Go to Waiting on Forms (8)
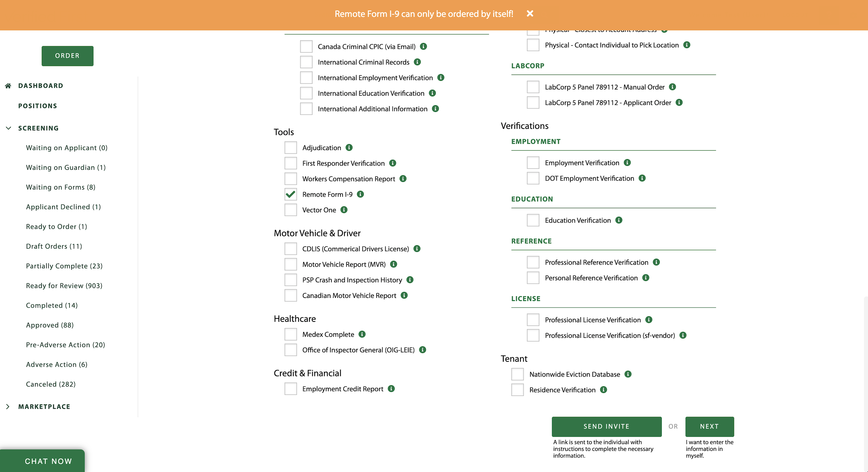 click(x=61, y=187)
